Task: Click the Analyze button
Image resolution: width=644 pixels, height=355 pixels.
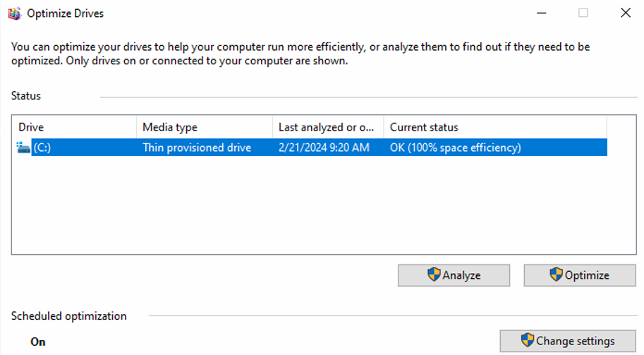Action: 454,275
